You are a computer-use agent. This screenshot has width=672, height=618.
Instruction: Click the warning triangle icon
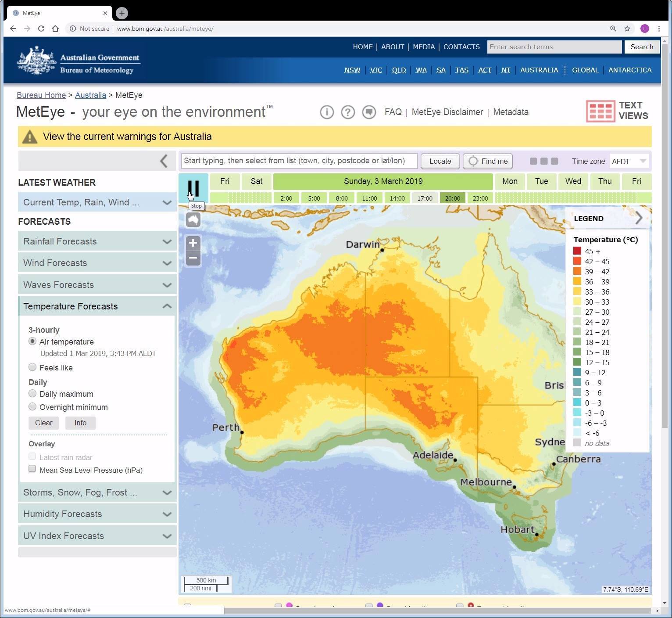click(30, 137)
